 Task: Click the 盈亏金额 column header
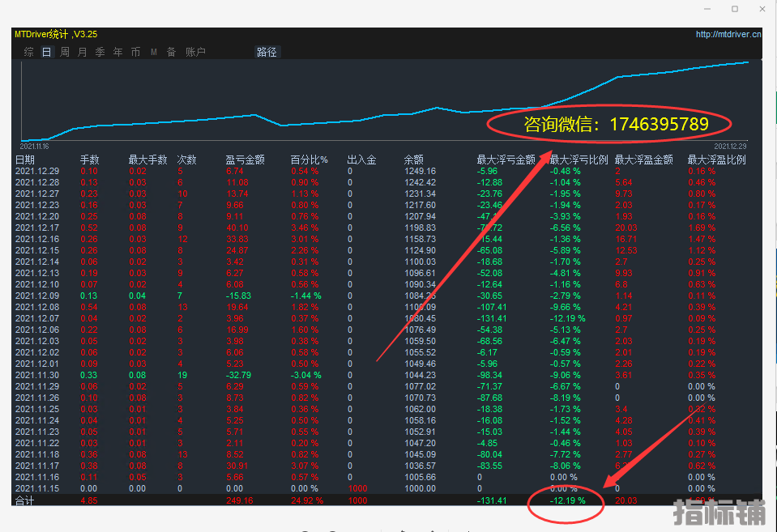point(245,160)
